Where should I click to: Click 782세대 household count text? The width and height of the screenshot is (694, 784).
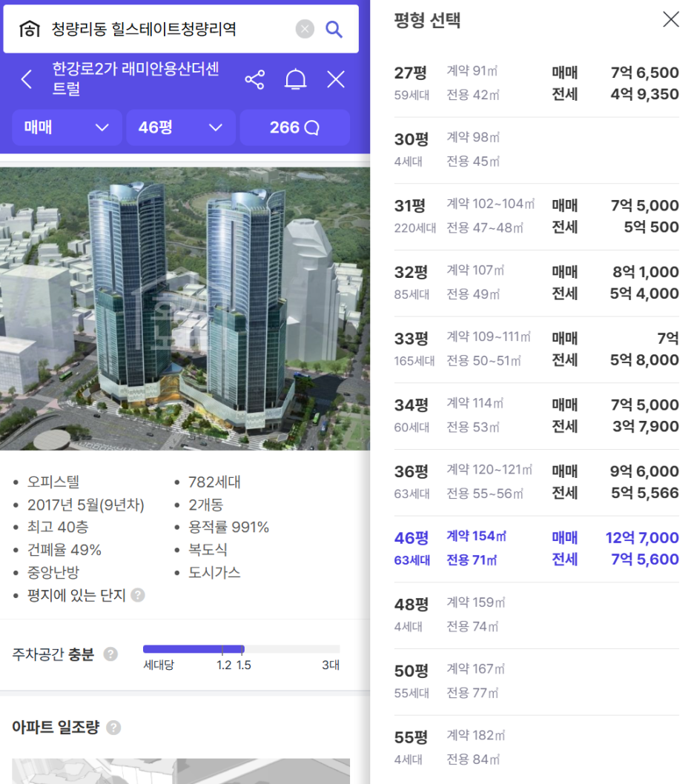215,482
